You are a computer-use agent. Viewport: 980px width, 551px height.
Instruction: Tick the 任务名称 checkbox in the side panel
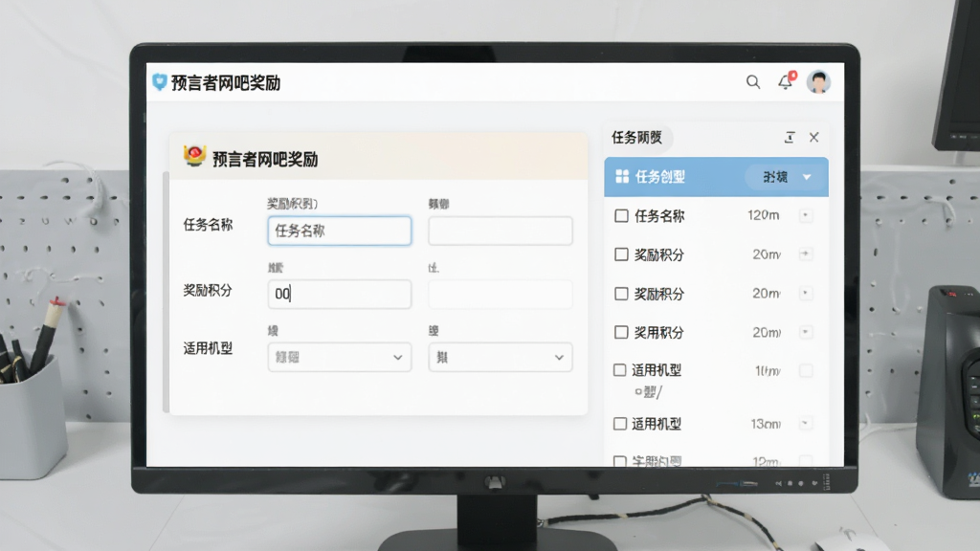[621, 216]
